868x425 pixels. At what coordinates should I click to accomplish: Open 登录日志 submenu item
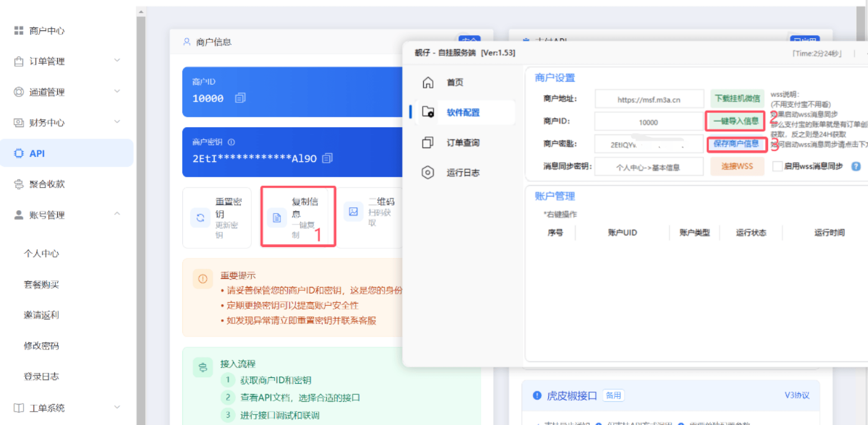point(41,377)
